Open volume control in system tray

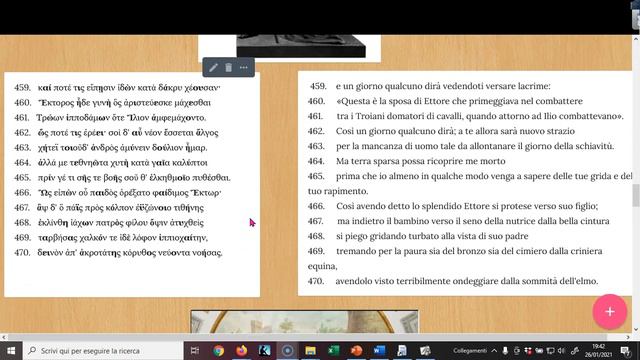(561, 351)
